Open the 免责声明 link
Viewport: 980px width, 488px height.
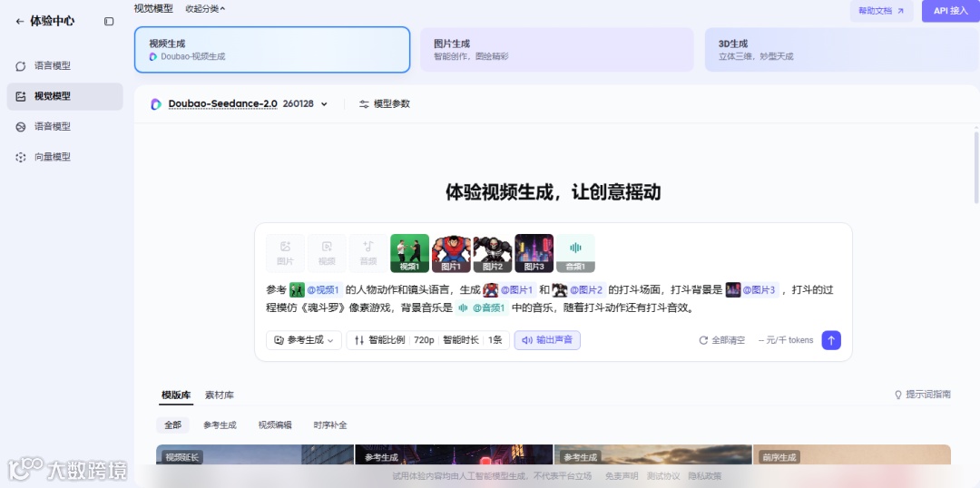[622, 476]
